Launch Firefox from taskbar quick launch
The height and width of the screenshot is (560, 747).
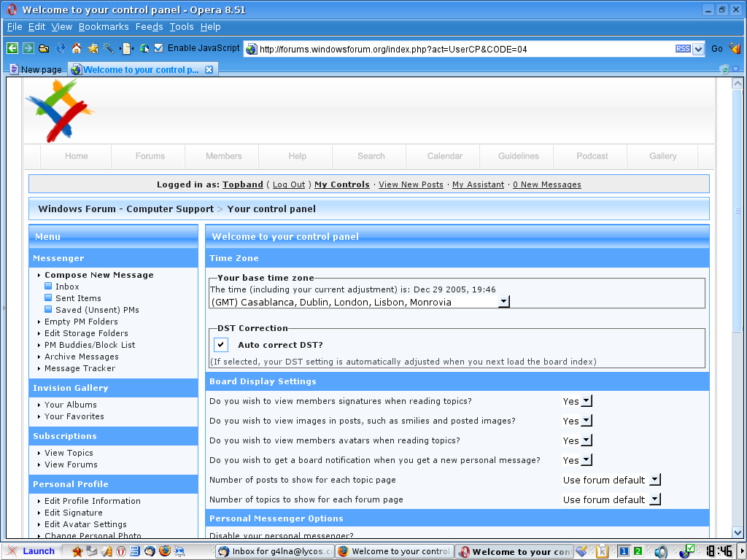164,551
